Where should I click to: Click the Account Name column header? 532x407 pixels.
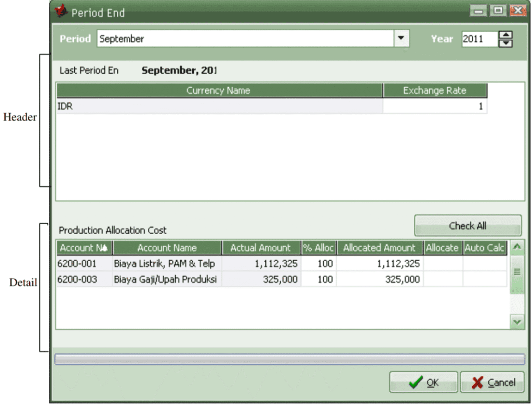tap(167, 248)
